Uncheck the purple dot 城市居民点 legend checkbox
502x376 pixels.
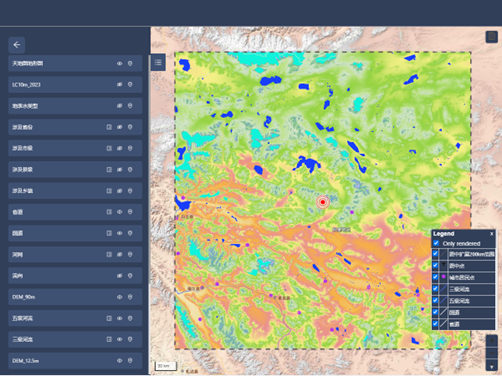(x=435, y=277)
